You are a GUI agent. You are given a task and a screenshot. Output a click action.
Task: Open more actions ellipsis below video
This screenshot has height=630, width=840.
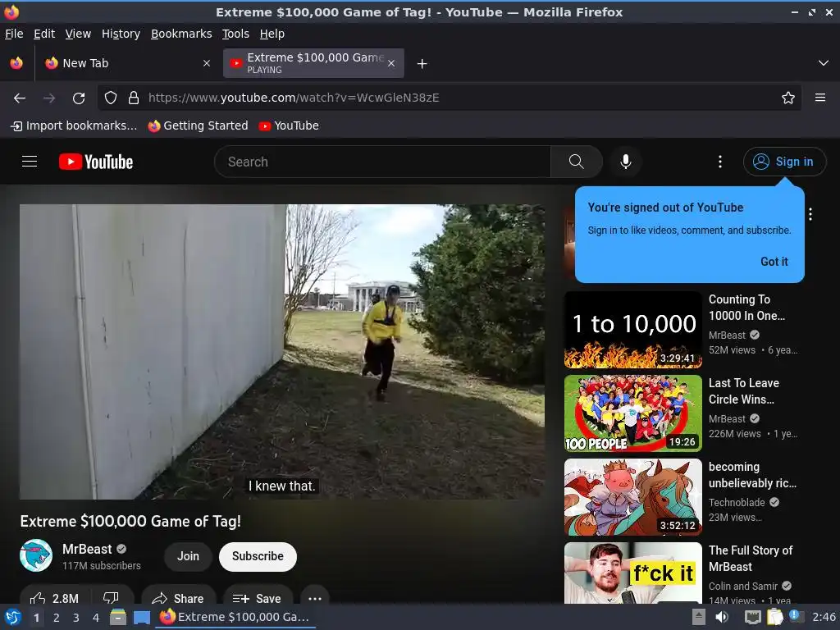(315, 598)
